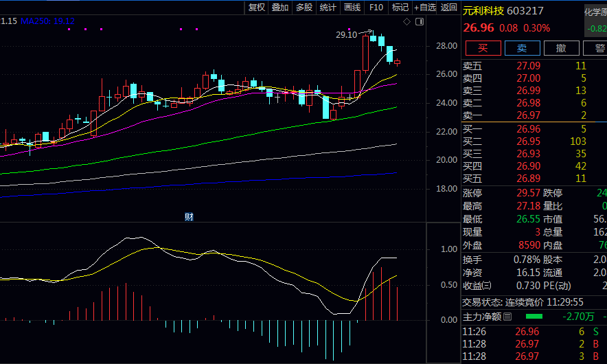Click 返回 to go back
607x364 pixels.
tap(449, 8)
